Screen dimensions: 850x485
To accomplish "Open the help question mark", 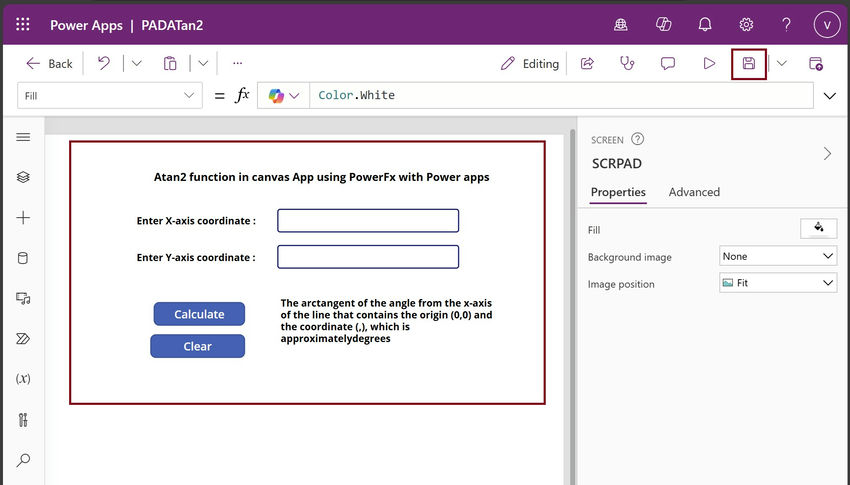I will click(786, 24).
